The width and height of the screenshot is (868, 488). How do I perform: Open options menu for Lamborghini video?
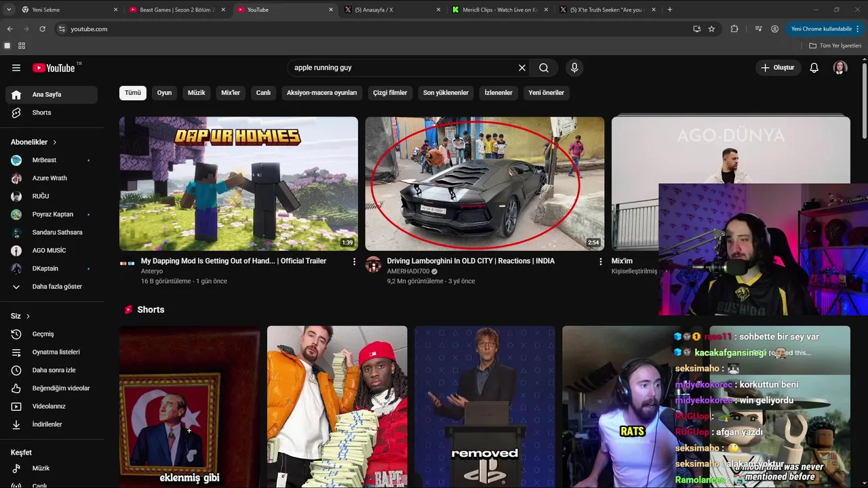pyautogui.click(x=600, y=262)
